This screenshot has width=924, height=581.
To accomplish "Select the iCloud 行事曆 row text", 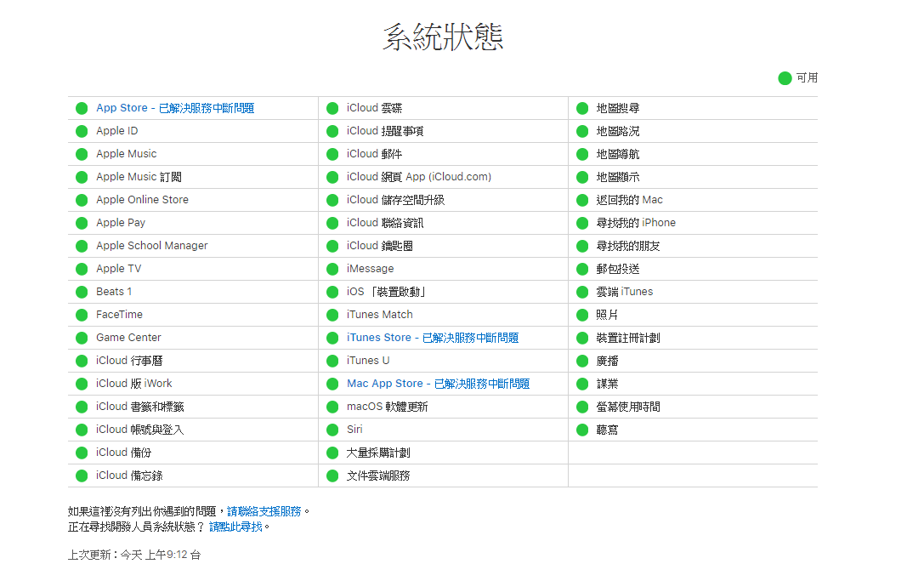I will (129, 361).
